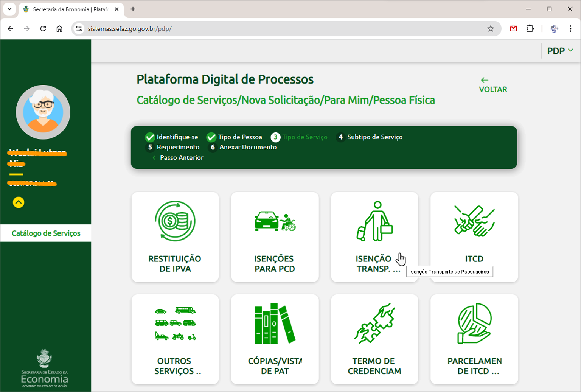581x392 pixels.
Task: Select Termo de Credenciamento puzzle icon
Action: 374,323
